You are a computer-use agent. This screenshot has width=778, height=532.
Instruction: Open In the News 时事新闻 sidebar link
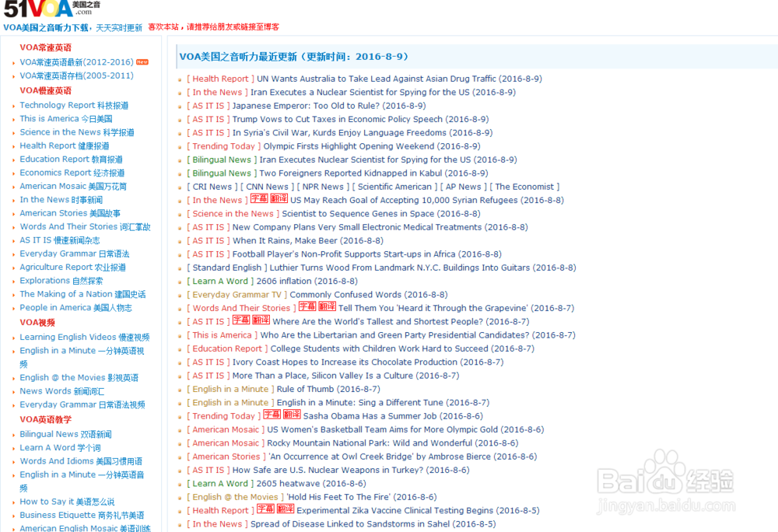[61, 199]
